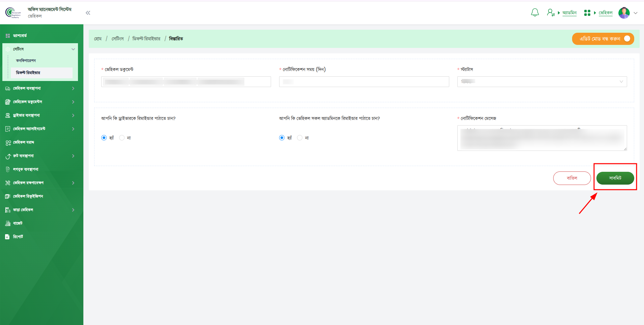Open ড্যাশবোর্ড from sidebar

point(20,36)
